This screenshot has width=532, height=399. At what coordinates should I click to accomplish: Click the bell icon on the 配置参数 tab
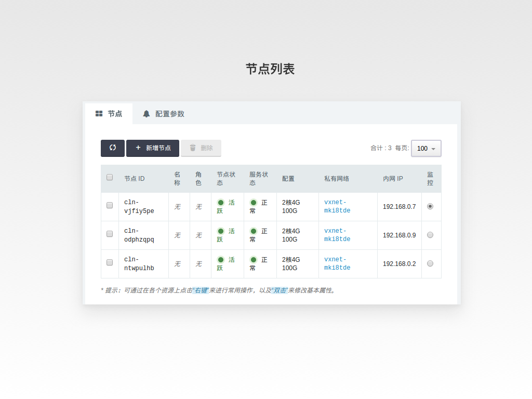(x=146, y=113)
